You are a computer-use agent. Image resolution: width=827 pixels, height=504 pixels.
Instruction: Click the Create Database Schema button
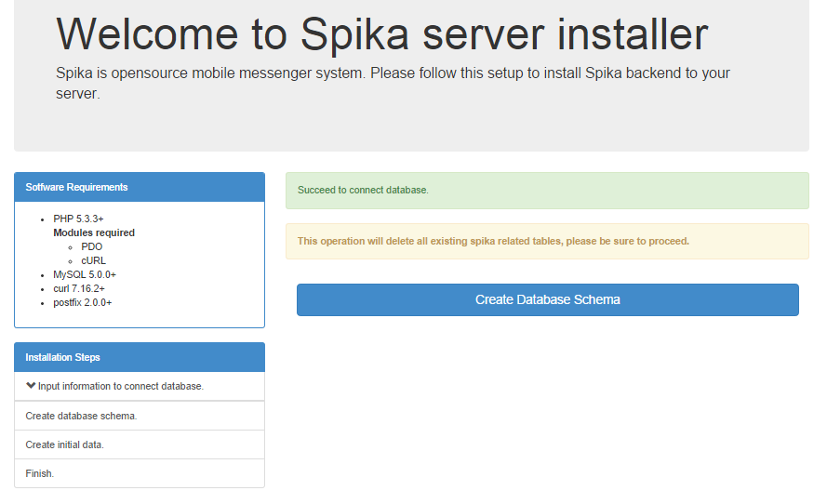(548, 300)
